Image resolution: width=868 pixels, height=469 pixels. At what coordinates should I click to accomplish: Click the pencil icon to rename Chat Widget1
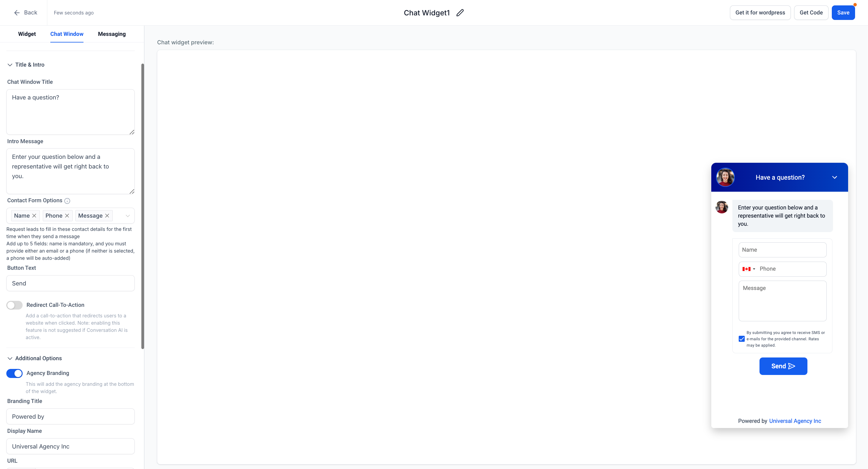(x=460, y=13)
